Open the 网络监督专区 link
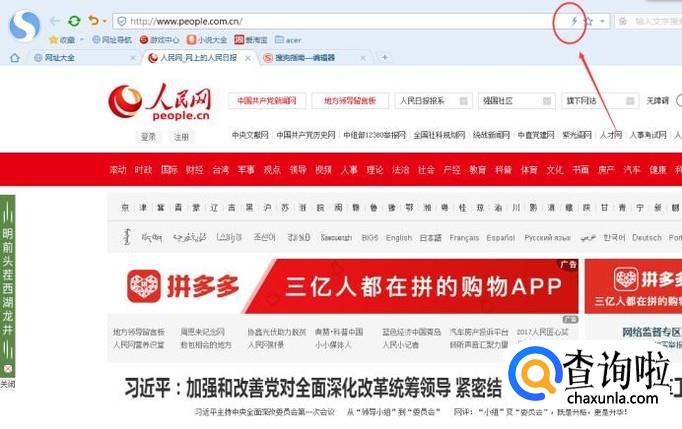The width and height of the screenshot is (682, 429). click(x=652, y=332)
